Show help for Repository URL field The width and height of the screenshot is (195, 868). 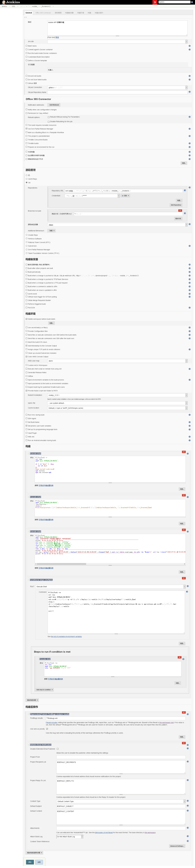click(x=185, y=190)
